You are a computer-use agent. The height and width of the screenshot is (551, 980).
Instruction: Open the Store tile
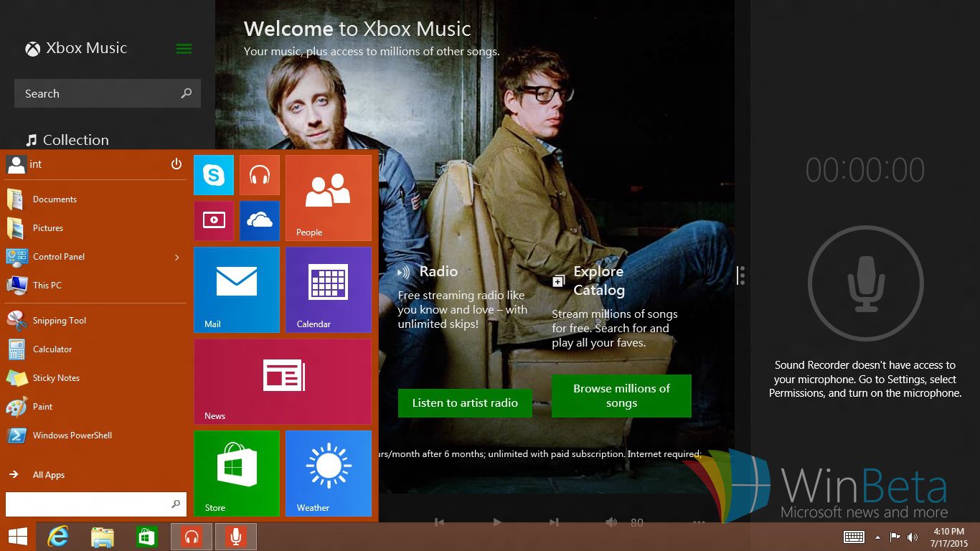click(x=237, y=474)
